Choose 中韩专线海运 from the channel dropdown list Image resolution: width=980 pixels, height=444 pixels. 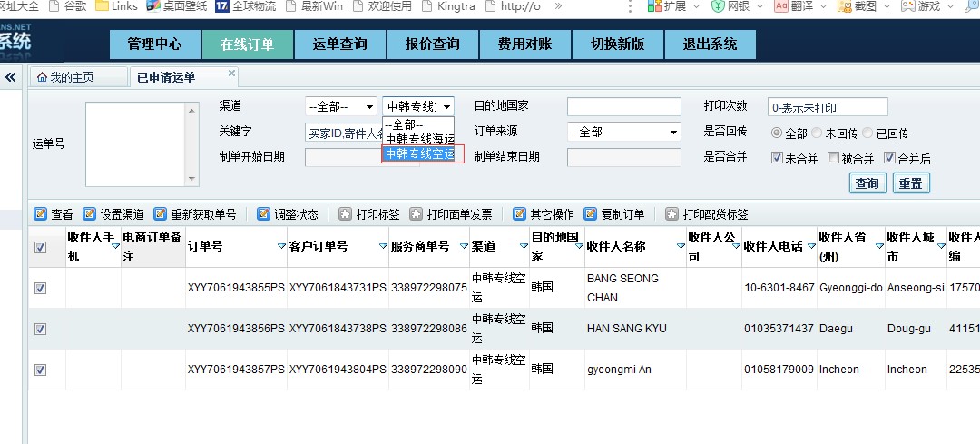(x=418, y=139)
